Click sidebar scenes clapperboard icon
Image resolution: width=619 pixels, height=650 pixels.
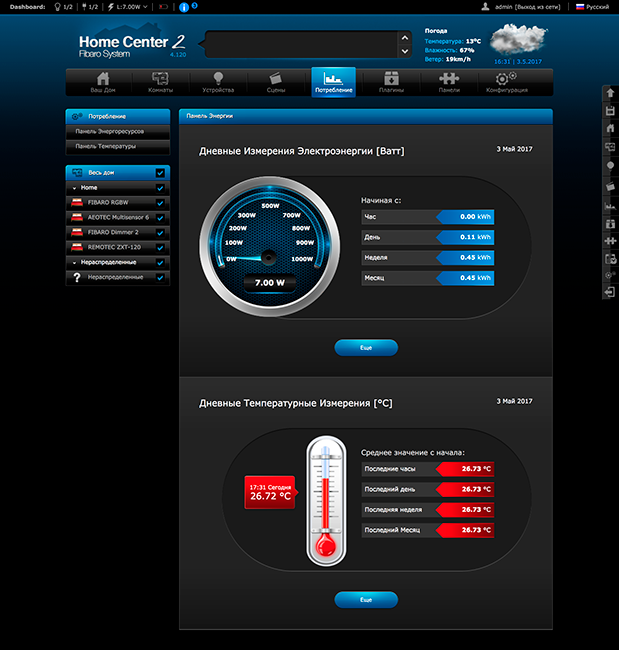(x=610, y=187)
